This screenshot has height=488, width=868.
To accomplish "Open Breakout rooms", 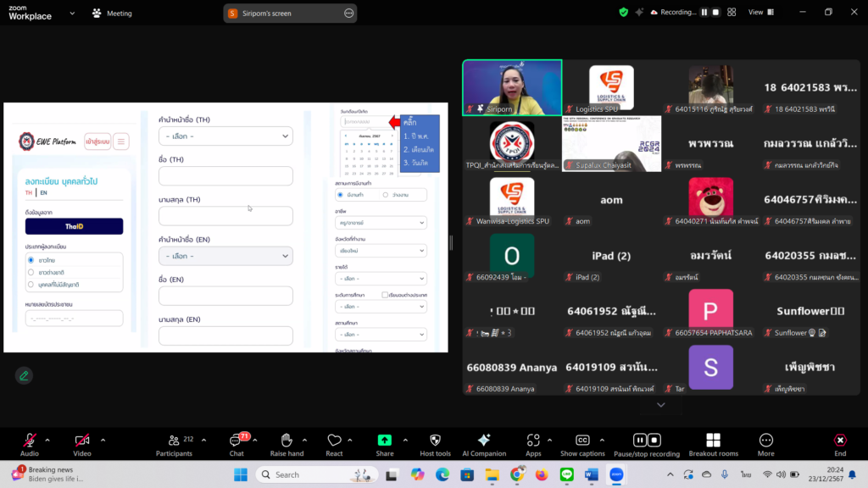I will coord(713,445).
